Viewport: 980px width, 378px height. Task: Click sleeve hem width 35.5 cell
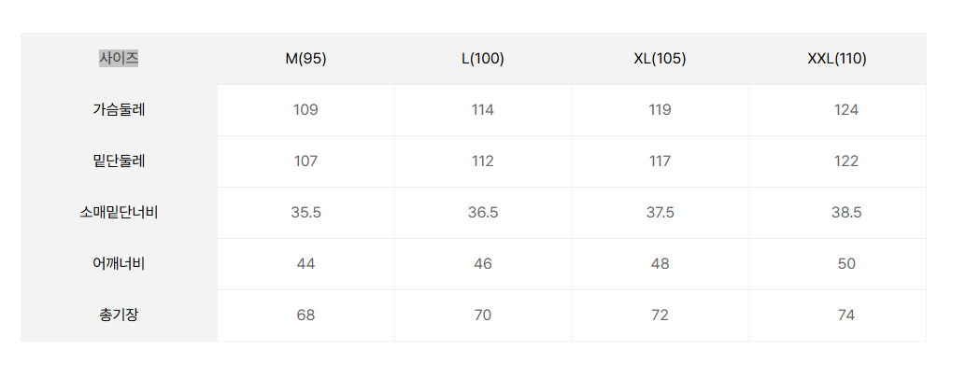click(305, 213)
